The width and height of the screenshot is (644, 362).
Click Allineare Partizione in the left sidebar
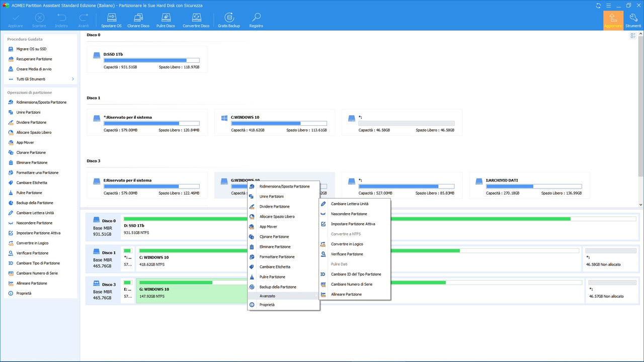32,283
